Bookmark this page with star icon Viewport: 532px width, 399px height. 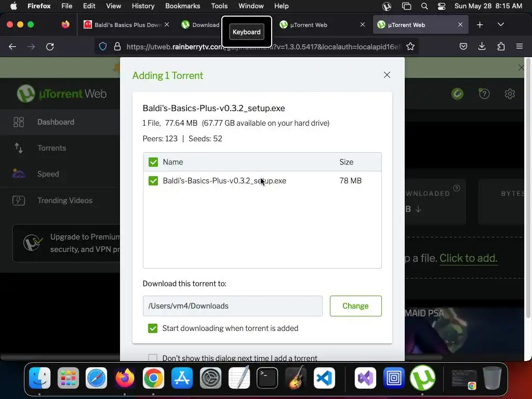point(410,46)
